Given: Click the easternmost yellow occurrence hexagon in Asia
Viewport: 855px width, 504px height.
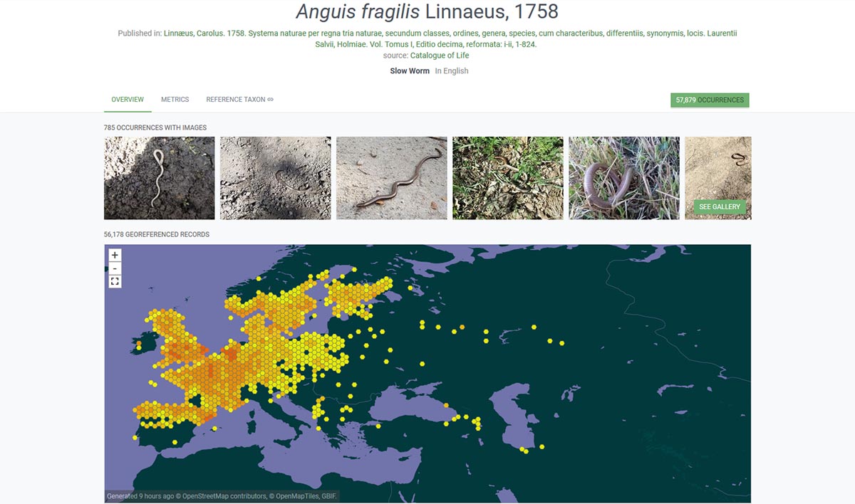Looking at the screenshot, I should 562,343.
